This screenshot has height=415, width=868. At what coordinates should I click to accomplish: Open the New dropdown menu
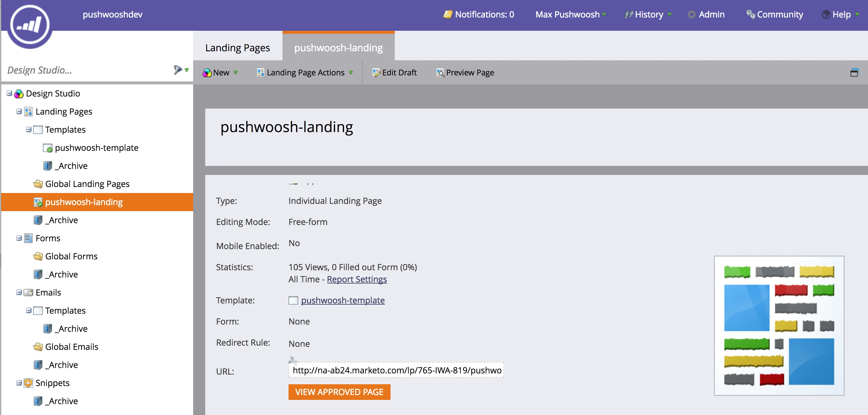pyautogui.click(x=220, y=72)
